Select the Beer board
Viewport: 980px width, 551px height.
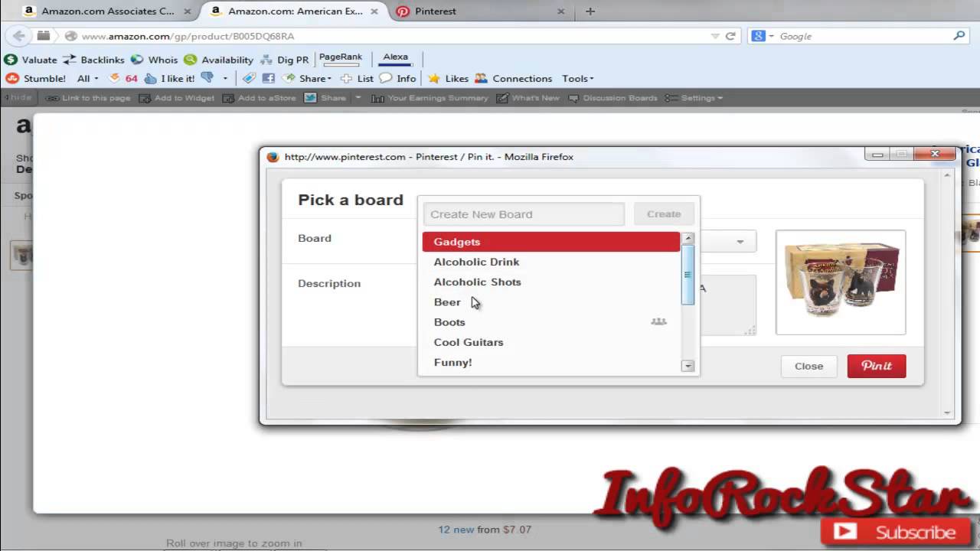(551, 302)
